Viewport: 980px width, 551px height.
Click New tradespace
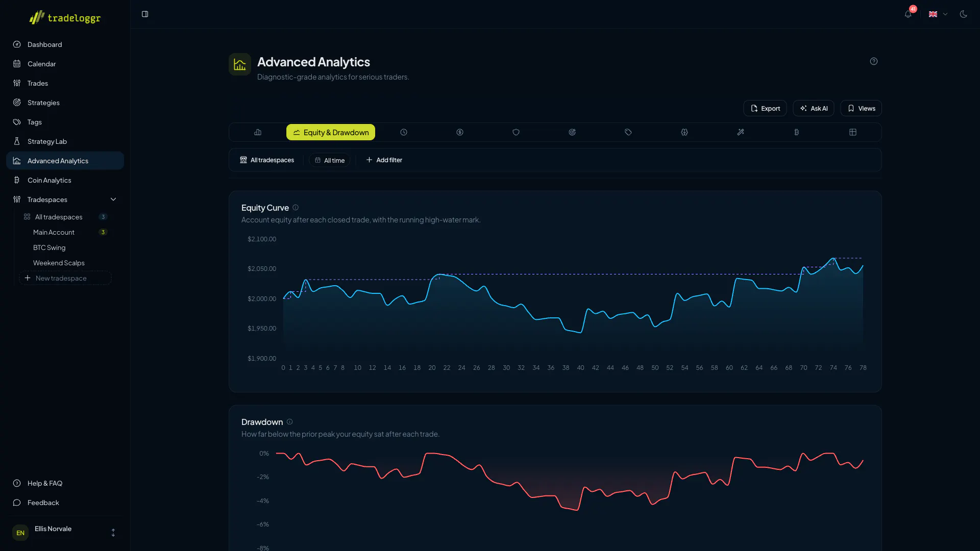[65, 278]
